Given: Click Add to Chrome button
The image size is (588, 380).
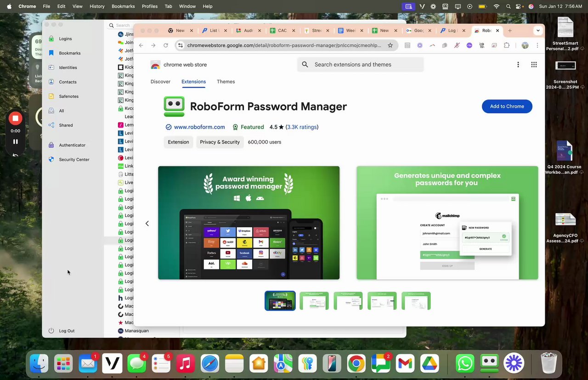Looking at the screenshot, I should pos(507,106).
